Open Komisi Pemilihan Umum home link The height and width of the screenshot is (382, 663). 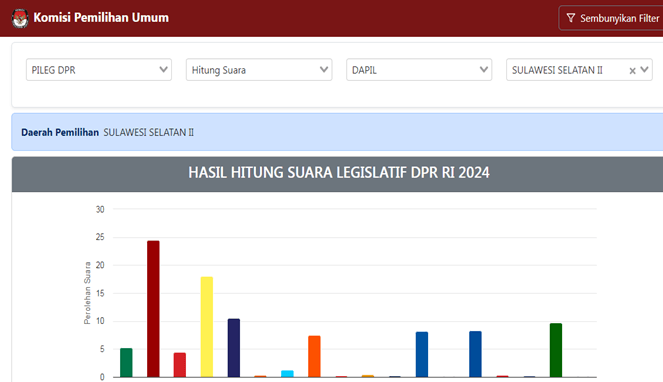pos(101,18)
